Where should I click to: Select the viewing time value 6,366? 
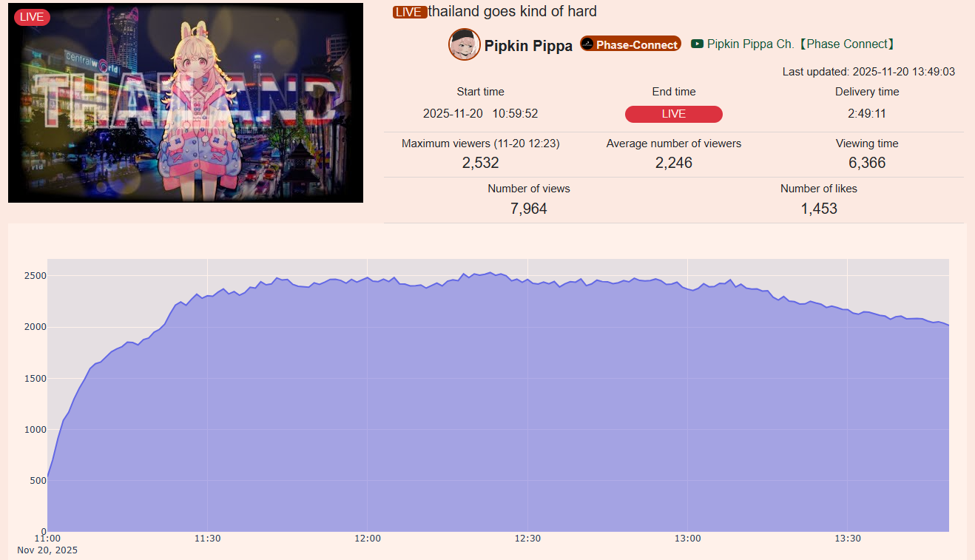pos(867,163)
